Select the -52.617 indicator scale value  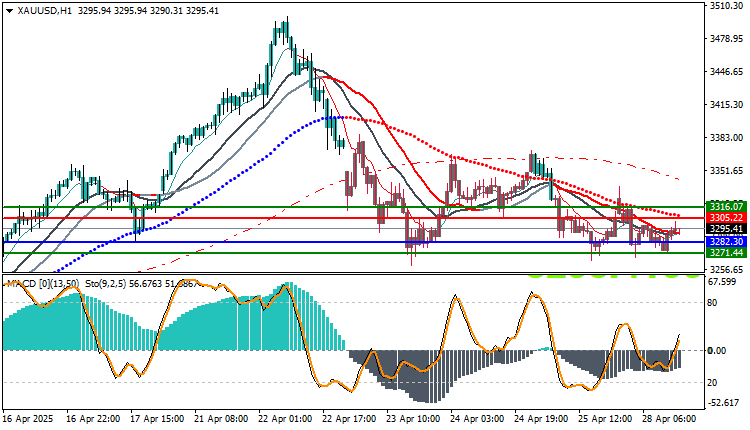[x=724, y=403]
